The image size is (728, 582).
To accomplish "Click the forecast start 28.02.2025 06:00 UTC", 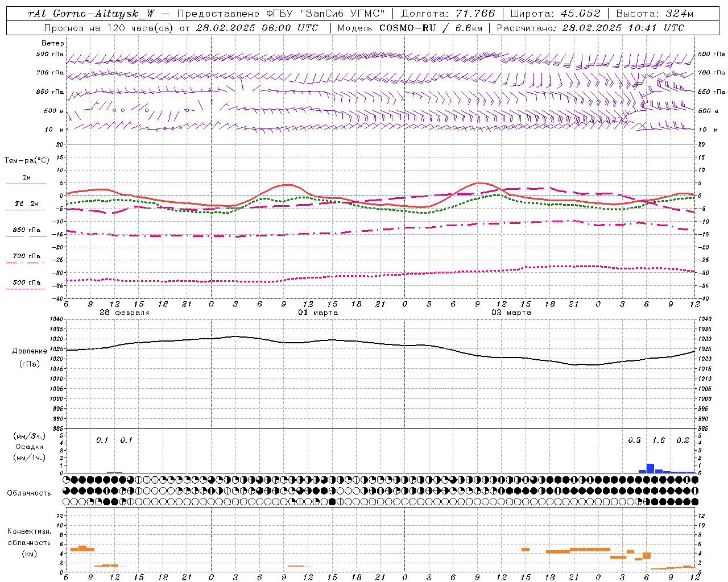I will (257, 28).
